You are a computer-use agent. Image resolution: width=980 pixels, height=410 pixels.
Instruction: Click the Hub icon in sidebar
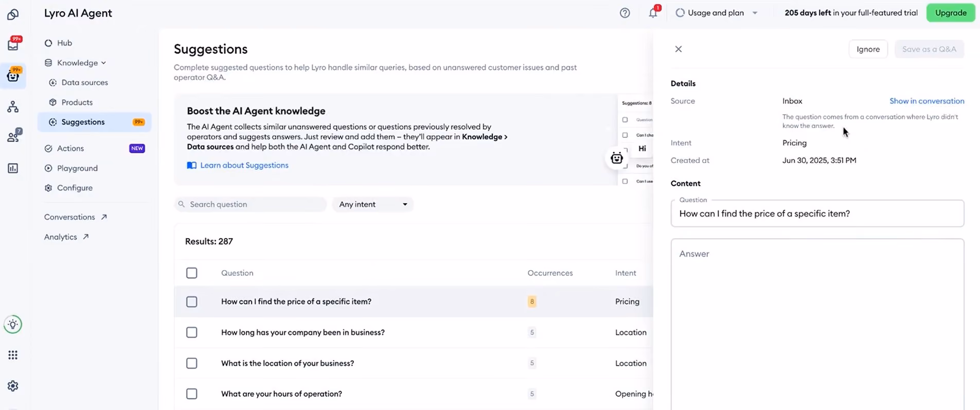pyautogui.click(x=48, y=43)
